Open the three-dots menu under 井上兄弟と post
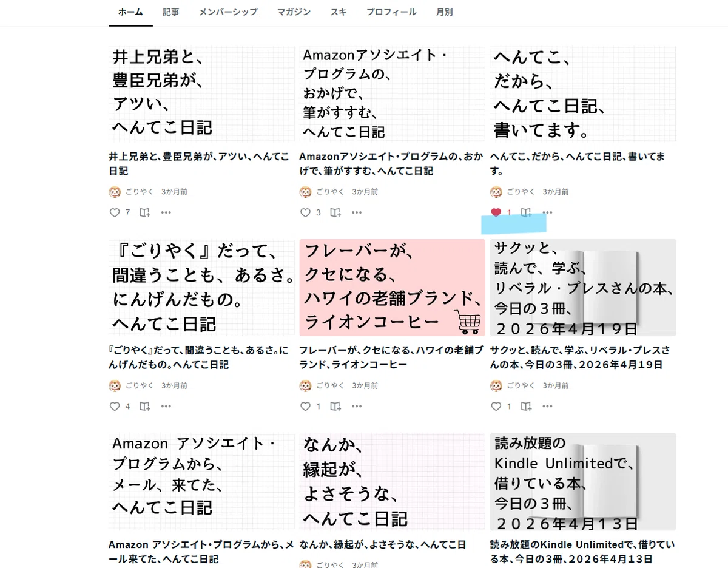This screenshot has height=568, width=728. point(166,212)
